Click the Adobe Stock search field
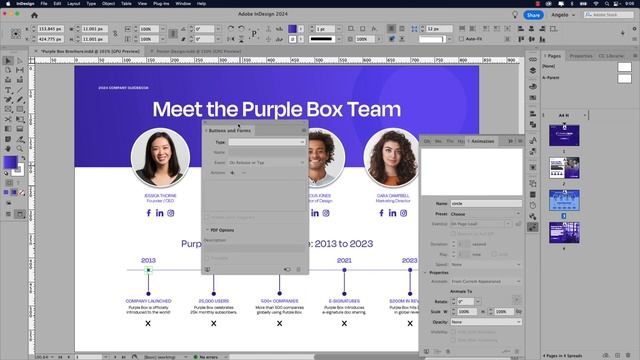640x360 pixels. click(x=608, y=15)
